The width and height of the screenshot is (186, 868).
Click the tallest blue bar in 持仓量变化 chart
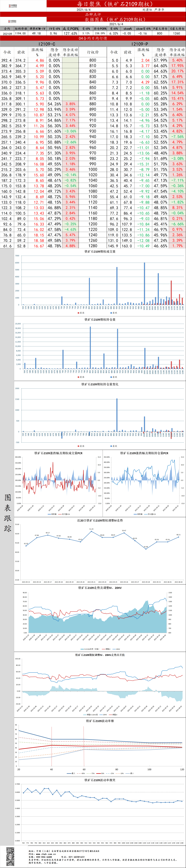click(x=117, y=415)
